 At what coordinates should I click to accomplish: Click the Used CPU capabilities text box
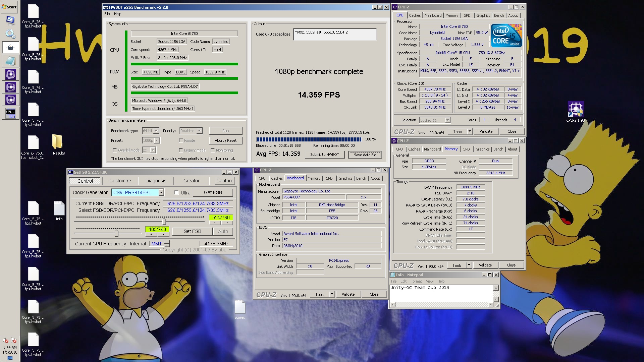(x=335, y=34)
